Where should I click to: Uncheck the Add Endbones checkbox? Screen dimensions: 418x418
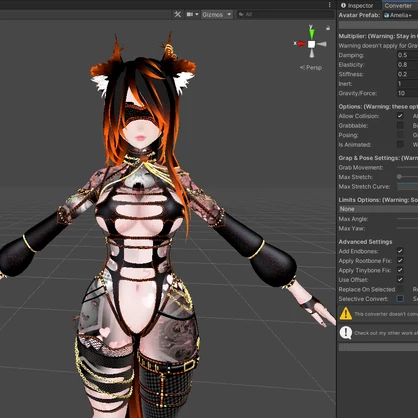coord(400,251)
